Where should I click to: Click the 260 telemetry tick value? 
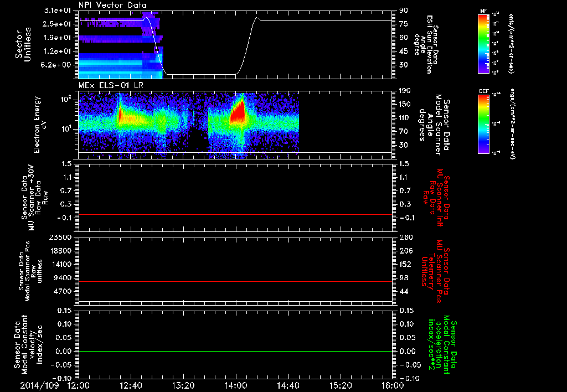[x=406, y=237]
